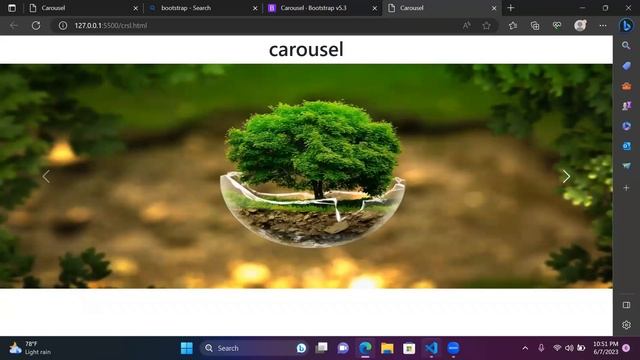640x360 pixels.
Task: Open Settings and more menu
Action: [603, 25]
